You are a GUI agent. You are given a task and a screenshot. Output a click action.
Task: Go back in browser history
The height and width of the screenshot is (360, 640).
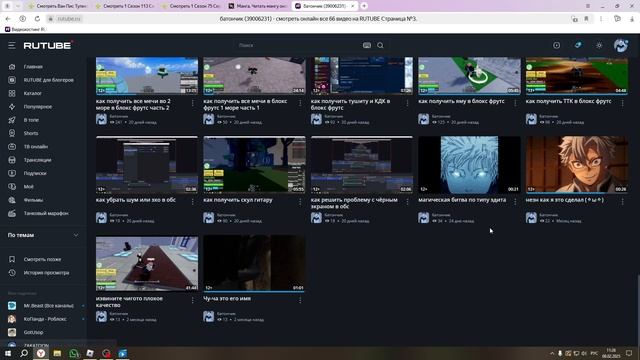8,19
